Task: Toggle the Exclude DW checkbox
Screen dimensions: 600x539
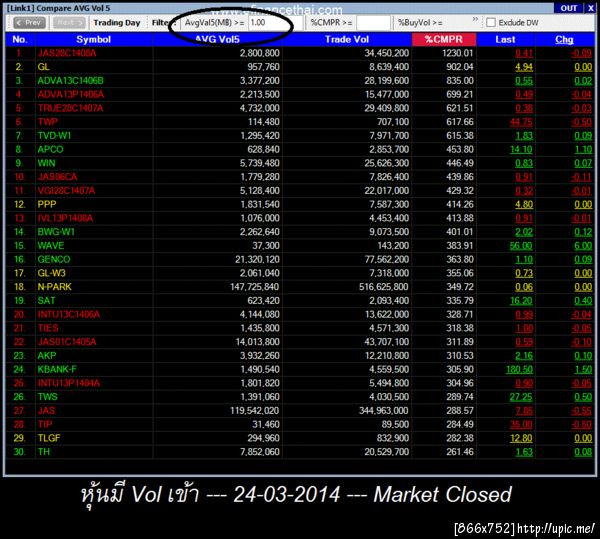Action: tap(491, 23)
